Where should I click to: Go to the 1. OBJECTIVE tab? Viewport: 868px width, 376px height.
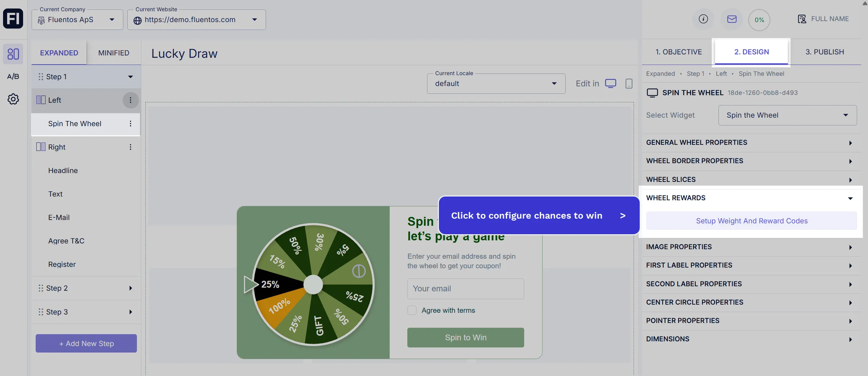coord(679,52)
